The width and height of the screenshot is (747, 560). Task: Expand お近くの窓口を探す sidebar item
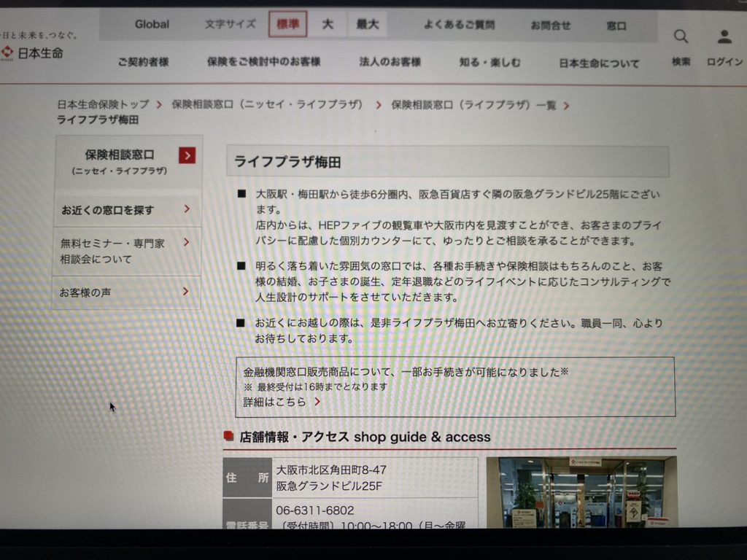pos(127,209)
